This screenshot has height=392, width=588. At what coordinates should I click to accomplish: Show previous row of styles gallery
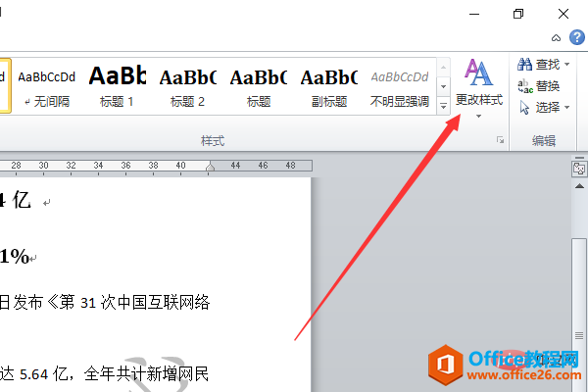click(x=443, y=68)
